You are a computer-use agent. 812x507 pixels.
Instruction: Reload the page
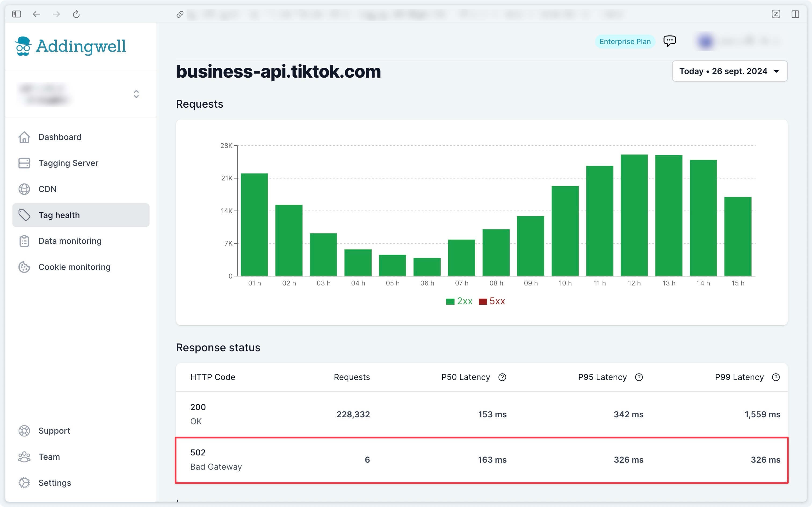pos(76,14)
